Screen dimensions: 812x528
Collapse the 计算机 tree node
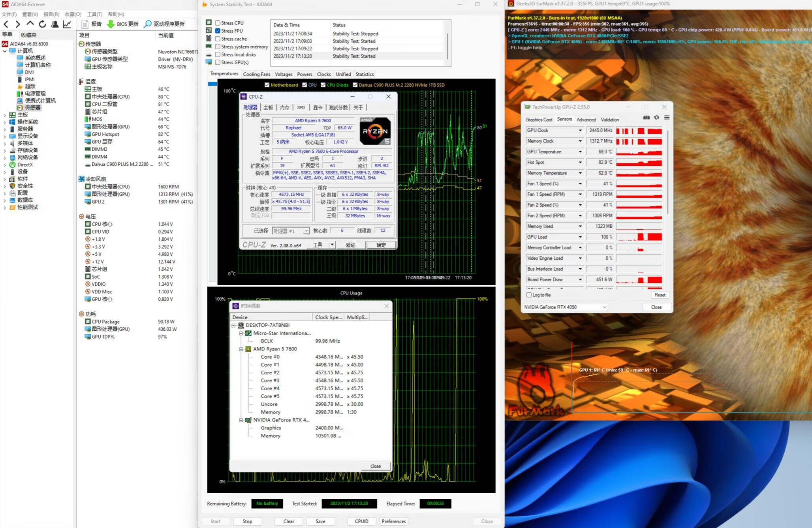5,51
